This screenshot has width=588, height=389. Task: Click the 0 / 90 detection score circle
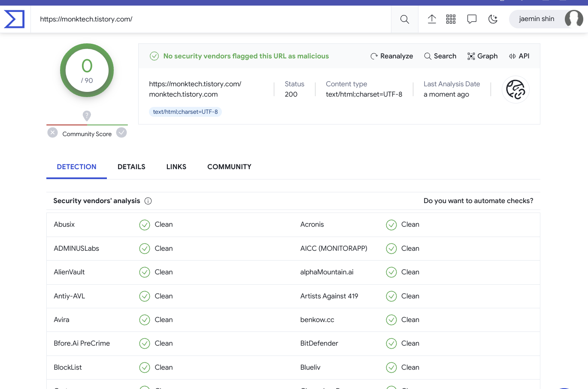(87, 70)
